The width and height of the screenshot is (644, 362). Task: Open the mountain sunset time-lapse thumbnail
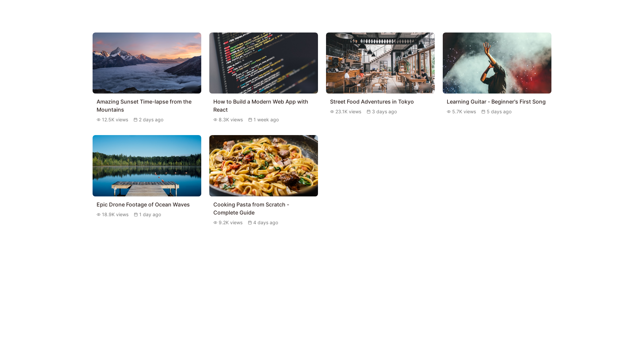[147, 63]
